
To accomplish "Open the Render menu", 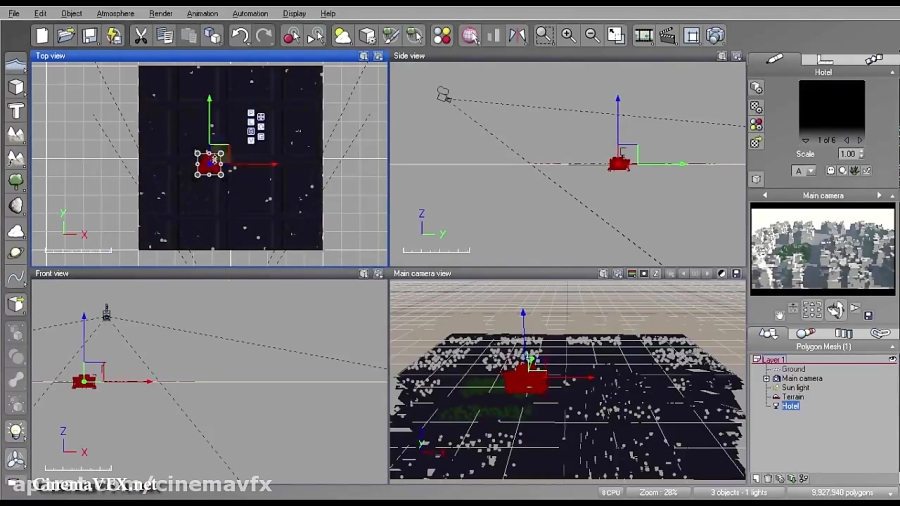I will point(160,14).
